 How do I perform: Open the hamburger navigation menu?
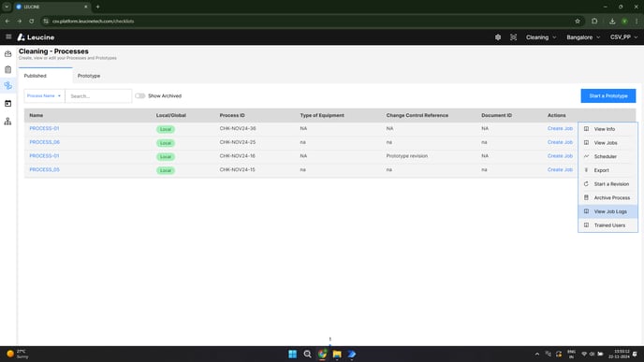point(8,36)
